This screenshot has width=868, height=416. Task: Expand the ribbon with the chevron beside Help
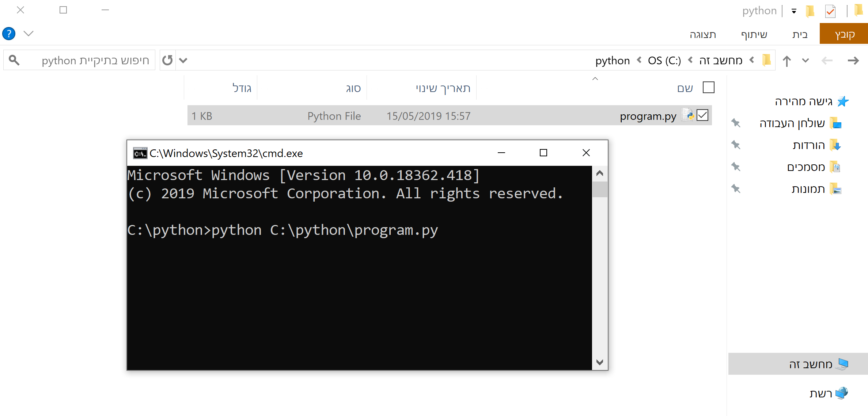click(x=29, y=34)
